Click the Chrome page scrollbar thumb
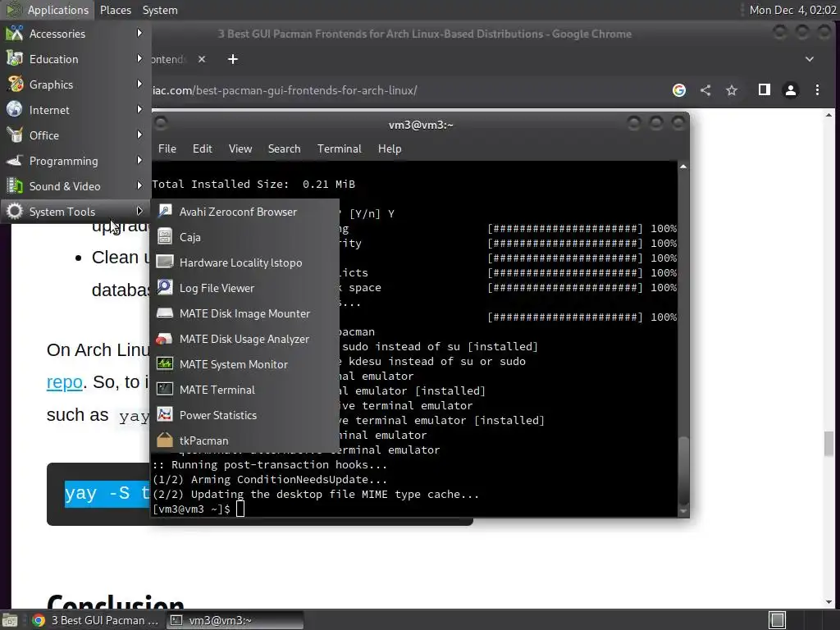Viewport: 840px width, 630px height. (829, 442)
